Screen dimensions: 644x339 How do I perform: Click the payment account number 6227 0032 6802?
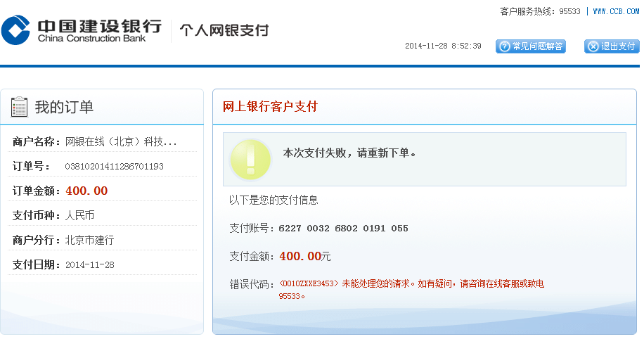343,229
